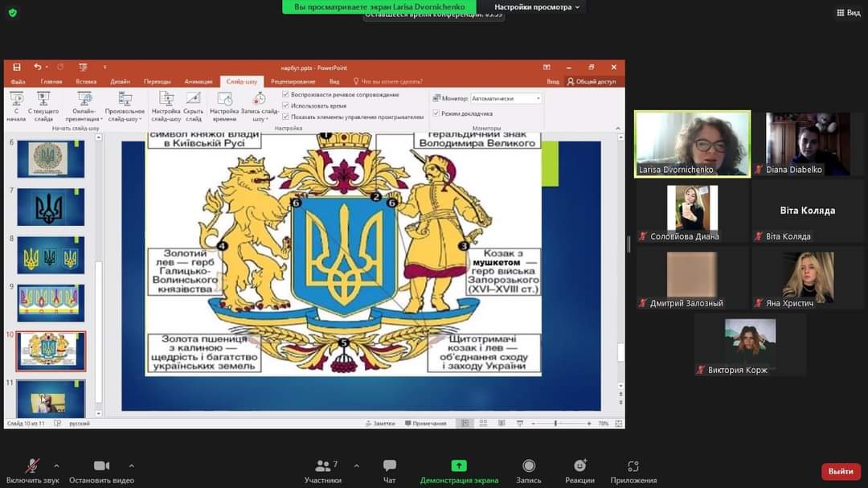The width and height of the screenshot is (868, 488).
Task: Open the 'Дизайн' ribbon tab
Action: pyautogui.click(x=121, y=81)
